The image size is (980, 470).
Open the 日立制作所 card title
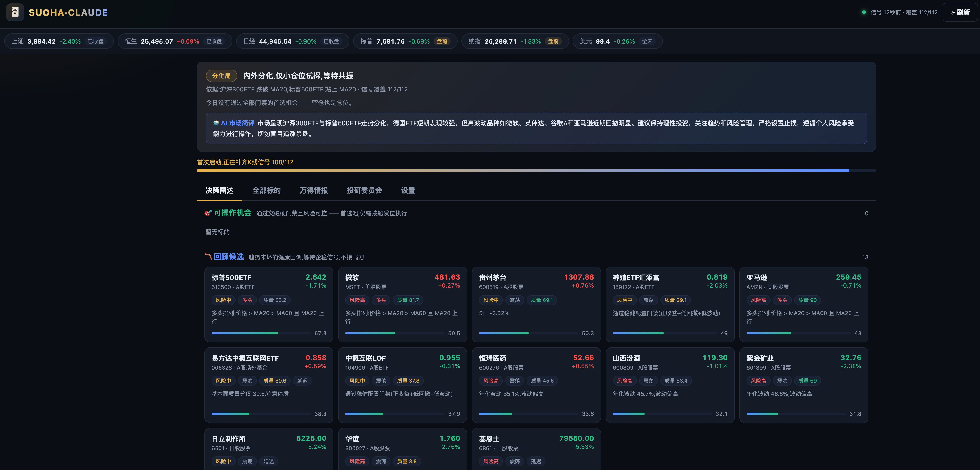coord(228,439)
